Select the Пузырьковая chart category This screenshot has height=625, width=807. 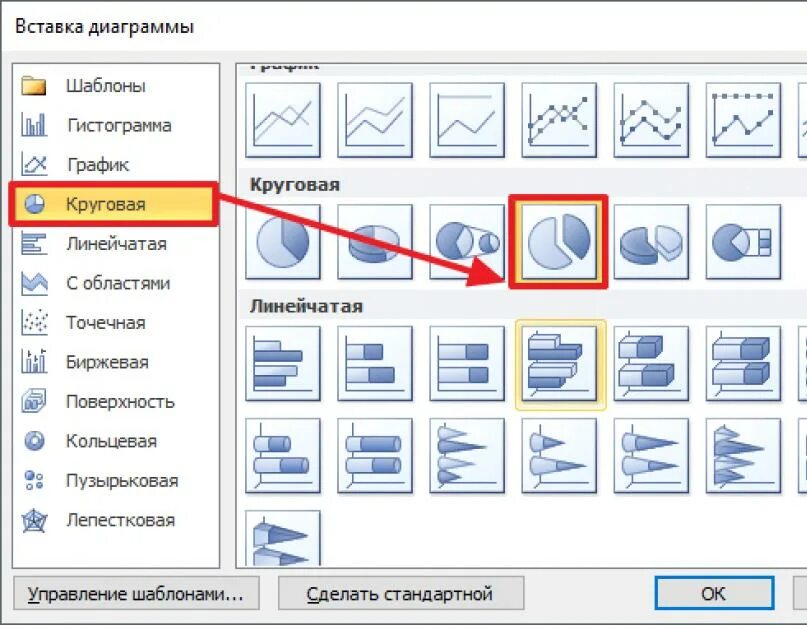coord(116,481)
